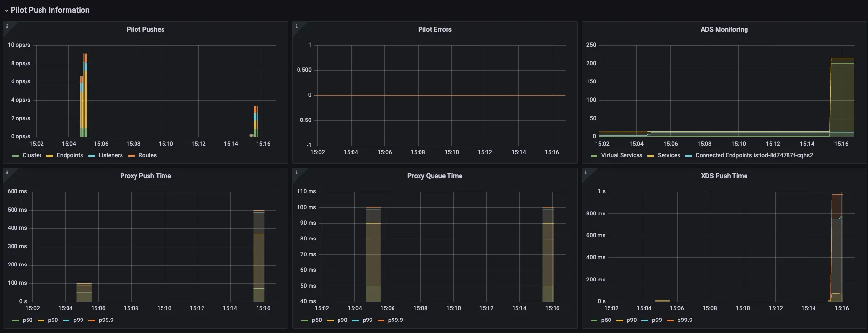Toggle Virtual Services series in ADS Monitoring

tap(622, 155)
